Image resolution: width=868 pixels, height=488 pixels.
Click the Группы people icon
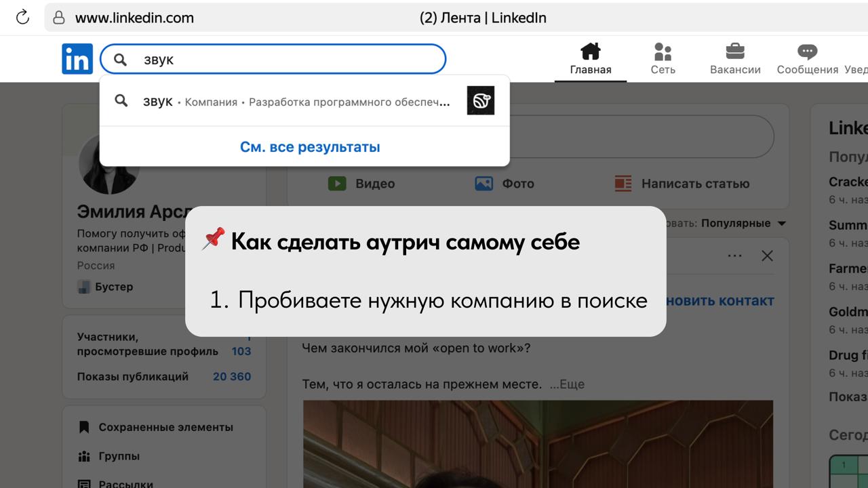click(84, 456)
